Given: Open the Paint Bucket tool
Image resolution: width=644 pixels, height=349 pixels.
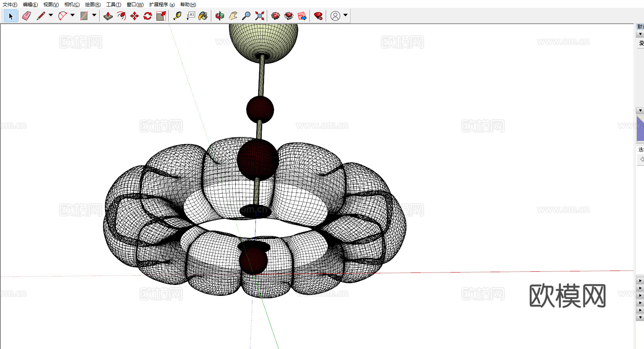Looking at the screenshot, I should 203,16.
